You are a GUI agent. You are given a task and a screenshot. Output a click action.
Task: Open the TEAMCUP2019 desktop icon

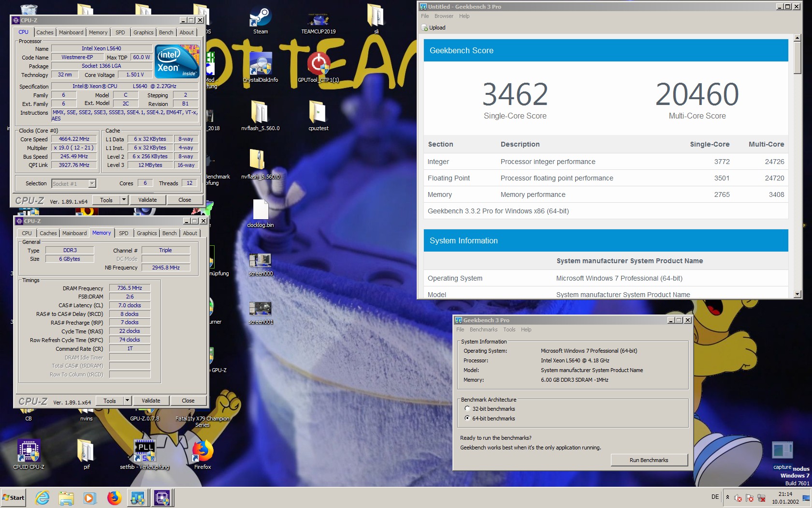(x=318, y=22)
